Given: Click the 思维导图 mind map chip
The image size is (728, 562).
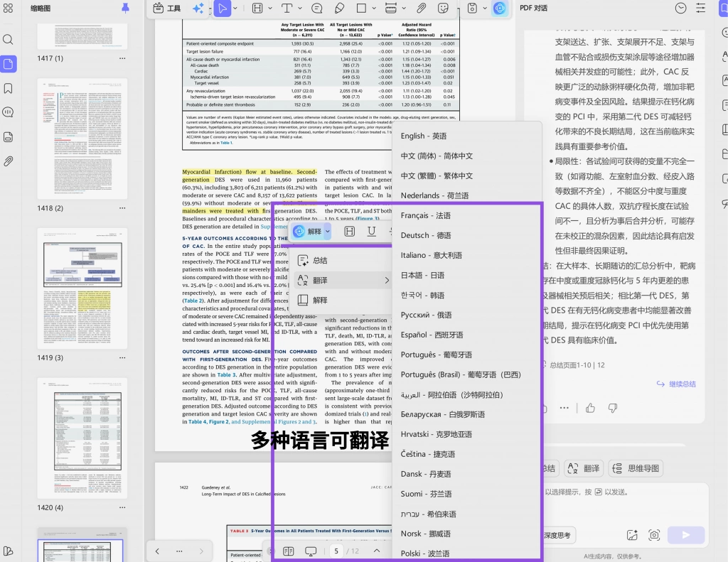Looking at the screenshot, I should point(636,468).
